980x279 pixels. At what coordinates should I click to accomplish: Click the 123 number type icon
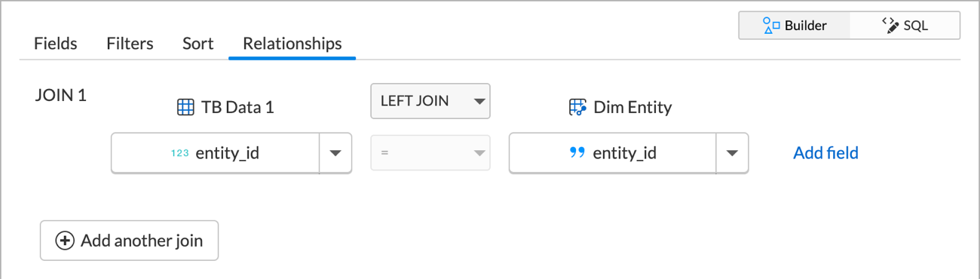coord(180,153)
